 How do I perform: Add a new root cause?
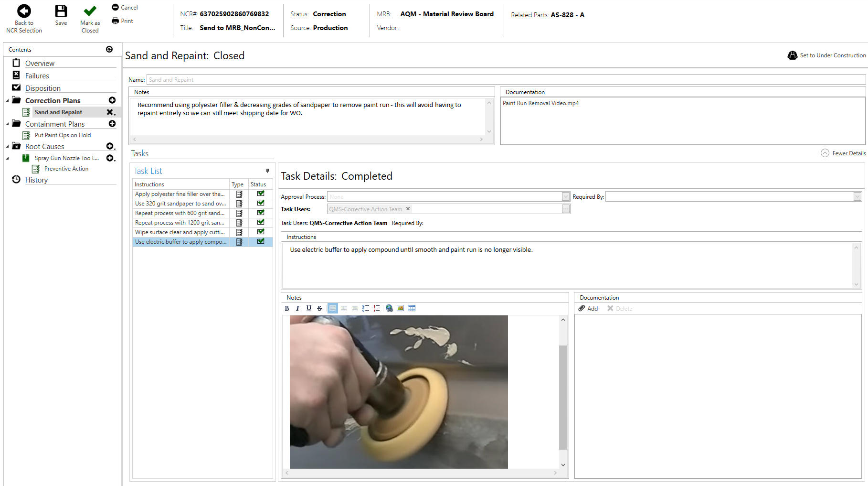click(110, 146)
